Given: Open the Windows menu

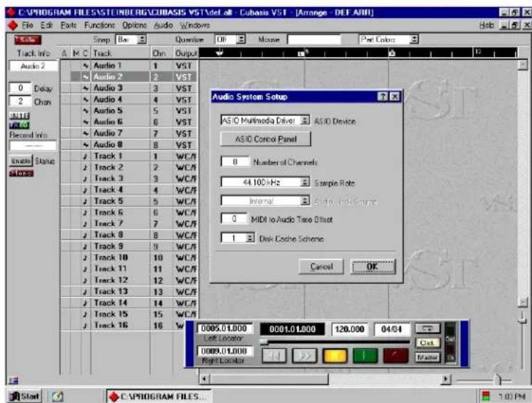Looking at the screenshot, I should (x=195, y=26).
